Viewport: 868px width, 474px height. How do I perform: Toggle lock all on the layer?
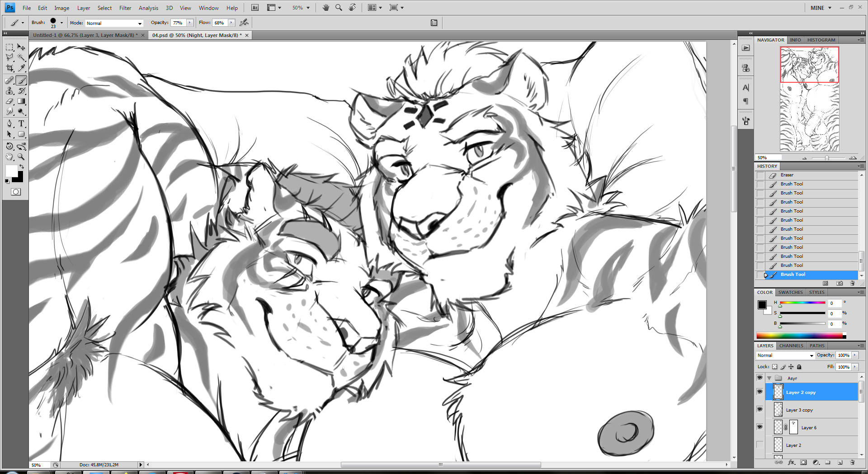click(x=799, y=367)
